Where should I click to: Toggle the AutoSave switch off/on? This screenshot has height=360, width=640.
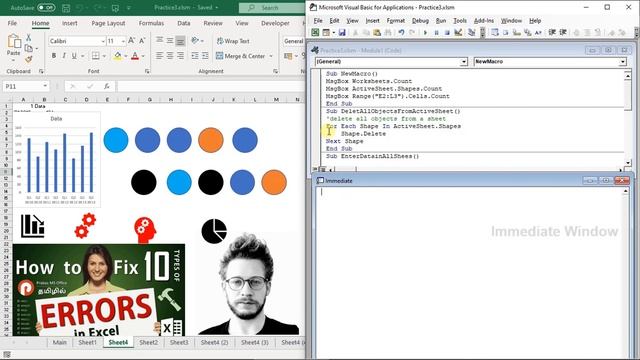pyautogui.click(x=46, y=8)
